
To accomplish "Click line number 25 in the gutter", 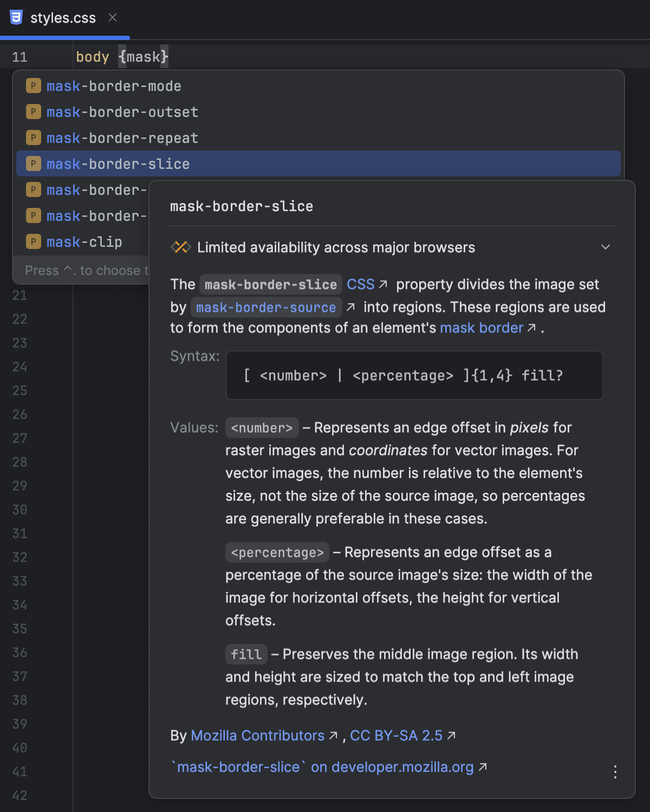I will coord(19,390).
